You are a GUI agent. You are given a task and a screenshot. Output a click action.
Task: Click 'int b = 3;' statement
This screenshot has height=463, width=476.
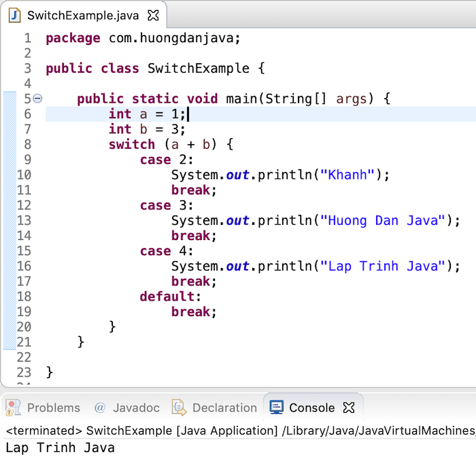tap(147, 129)
